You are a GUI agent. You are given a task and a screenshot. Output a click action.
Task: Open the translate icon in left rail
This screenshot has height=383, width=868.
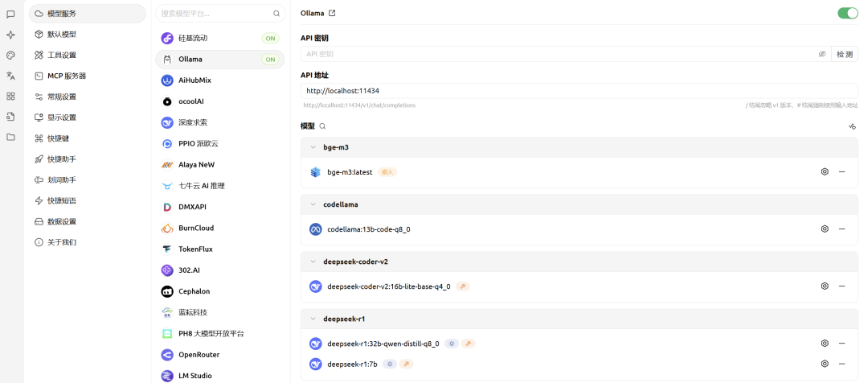10,76
